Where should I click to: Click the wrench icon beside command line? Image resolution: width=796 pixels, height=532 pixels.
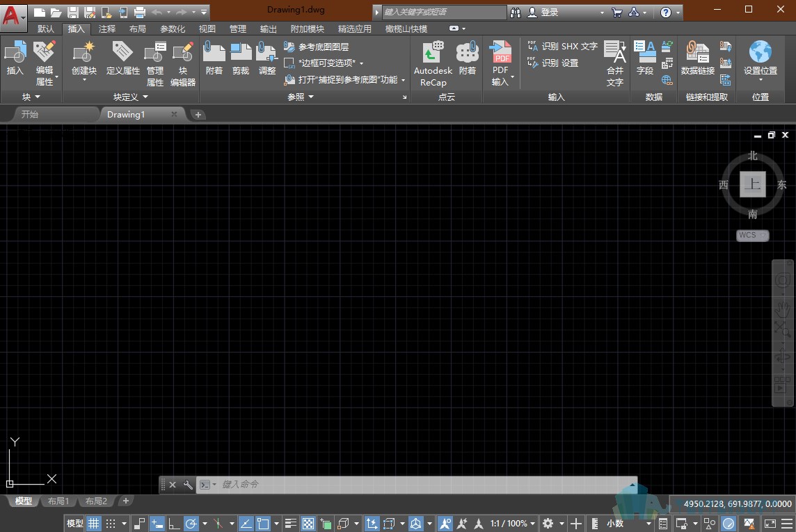(188, 485)
